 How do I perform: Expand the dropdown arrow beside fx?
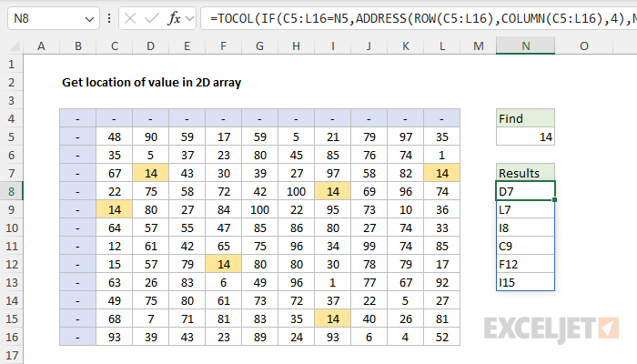[x=189, y=19]
